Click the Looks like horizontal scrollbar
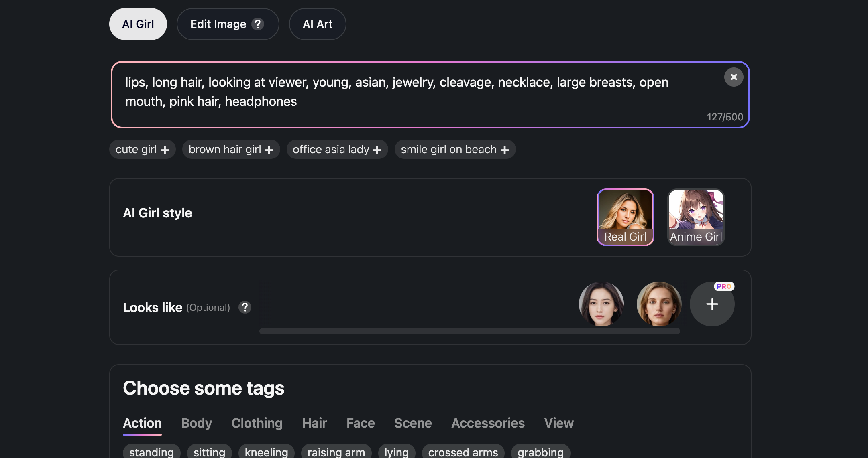Image resolution: width=868 pixels, height=458 pixels. [469, 331]
